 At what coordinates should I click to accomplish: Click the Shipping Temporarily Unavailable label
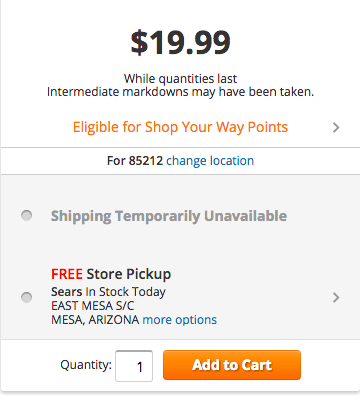click(x=169, y=216)
